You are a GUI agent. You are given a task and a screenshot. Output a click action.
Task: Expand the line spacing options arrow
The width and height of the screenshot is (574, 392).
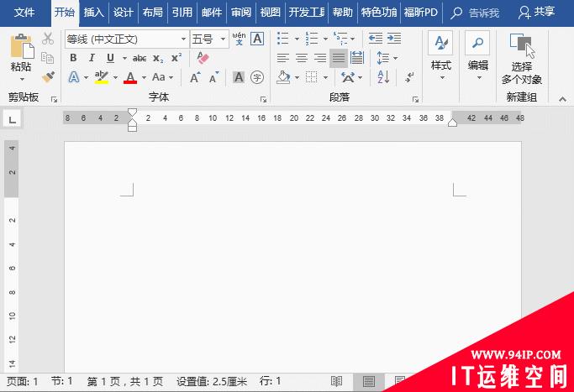tap(395, 58)
